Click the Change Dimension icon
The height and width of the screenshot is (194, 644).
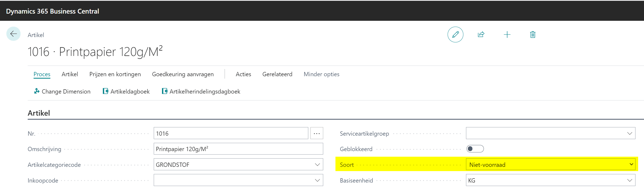(37, 91)
